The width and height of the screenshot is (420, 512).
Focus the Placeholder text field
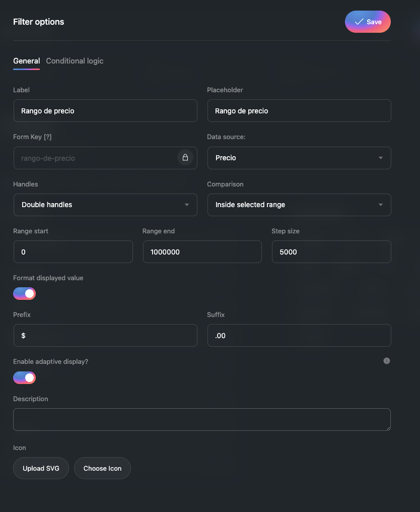[299, 111]
